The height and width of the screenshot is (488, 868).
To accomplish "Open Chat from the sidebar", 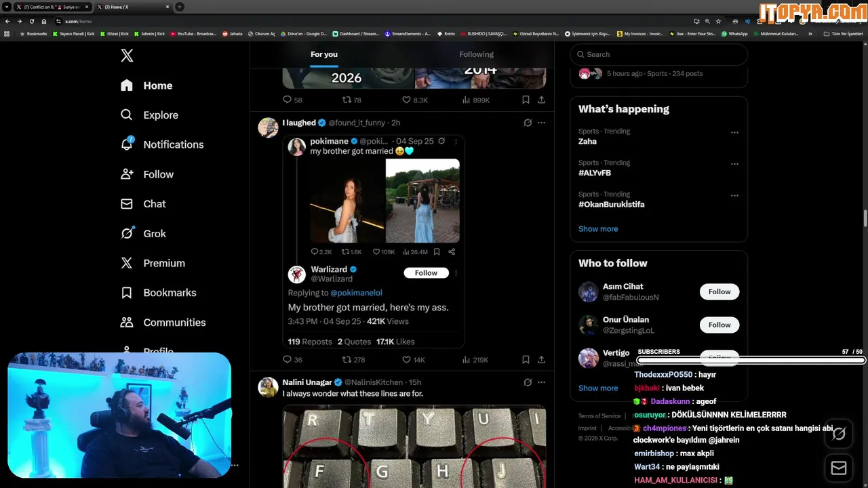I will click(x=143, y=204).
